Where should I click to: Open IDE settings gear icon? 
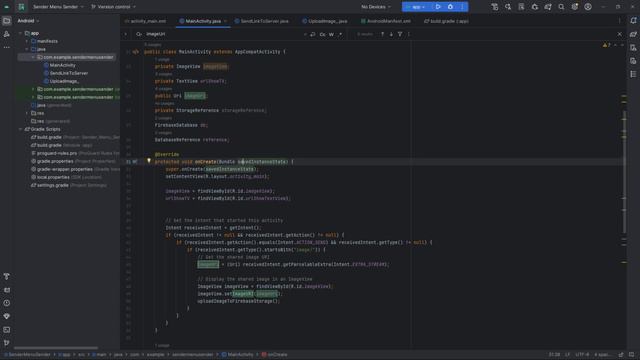575,7
